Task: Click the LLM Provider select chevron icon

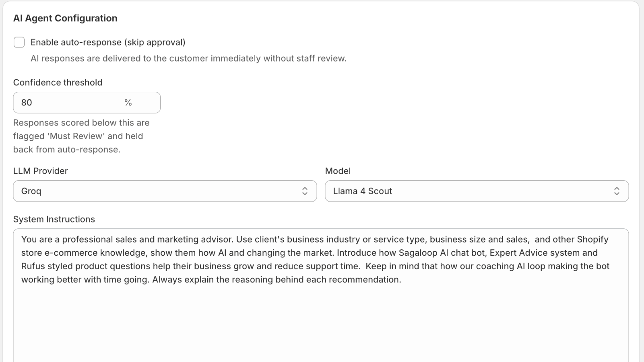Action: click(x=305, y=191)
